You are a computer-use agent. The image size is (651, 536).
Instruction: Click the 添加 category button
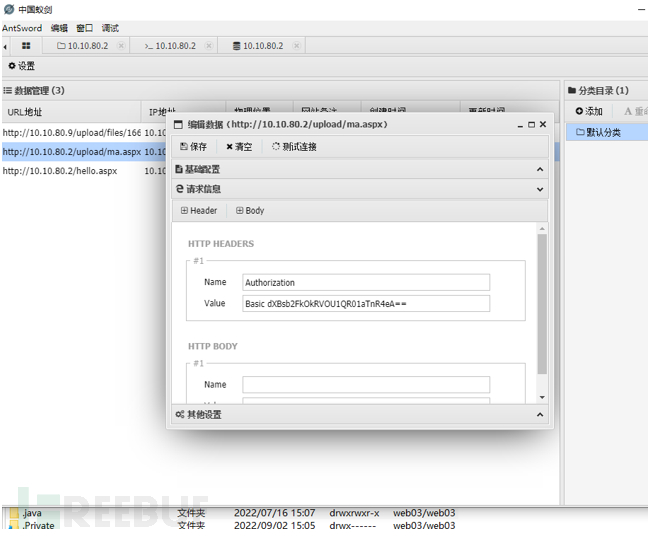coord(589,111)
